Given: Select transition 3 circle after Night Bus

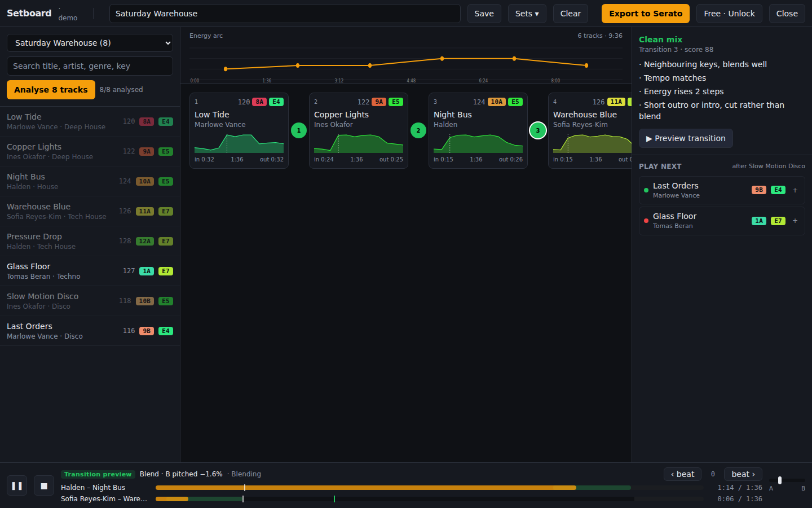Looking at the screenshot, I should [538, 130].
